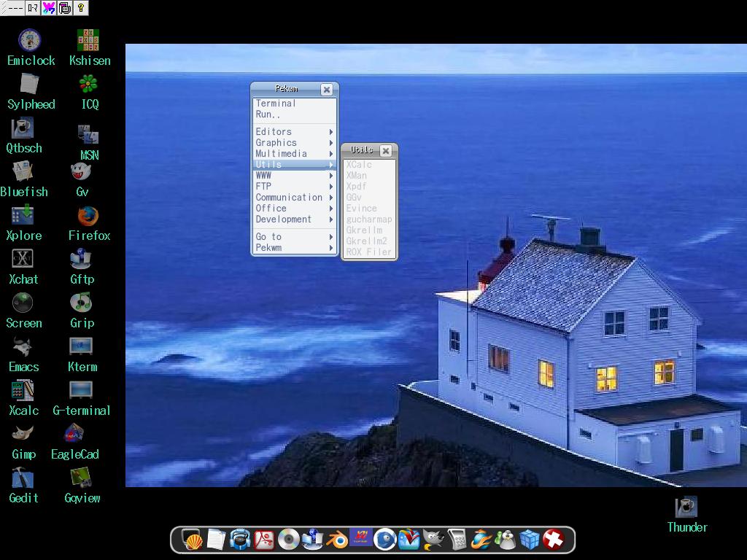
Task: Close the Utils submenu window
Action: tap(386, 150)
